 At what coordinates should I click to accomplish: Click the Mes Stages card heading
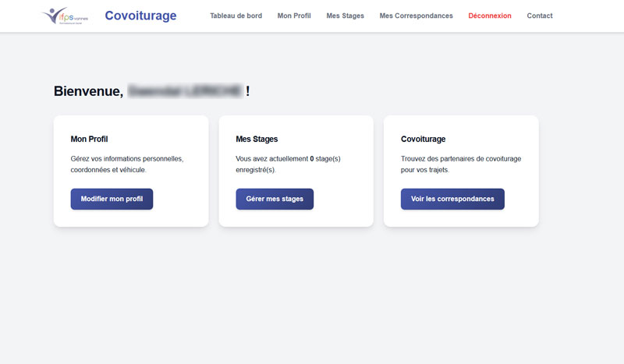(x=257, y=139)
